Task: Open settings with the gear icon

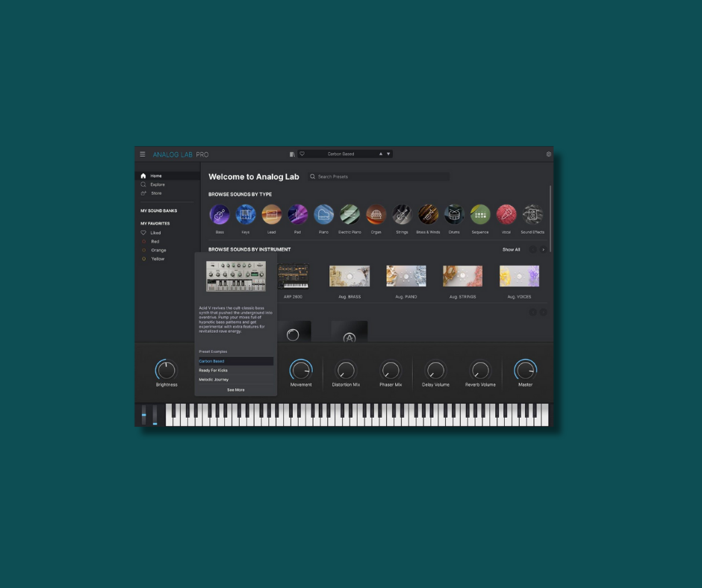Action: [x=548, y=154]
